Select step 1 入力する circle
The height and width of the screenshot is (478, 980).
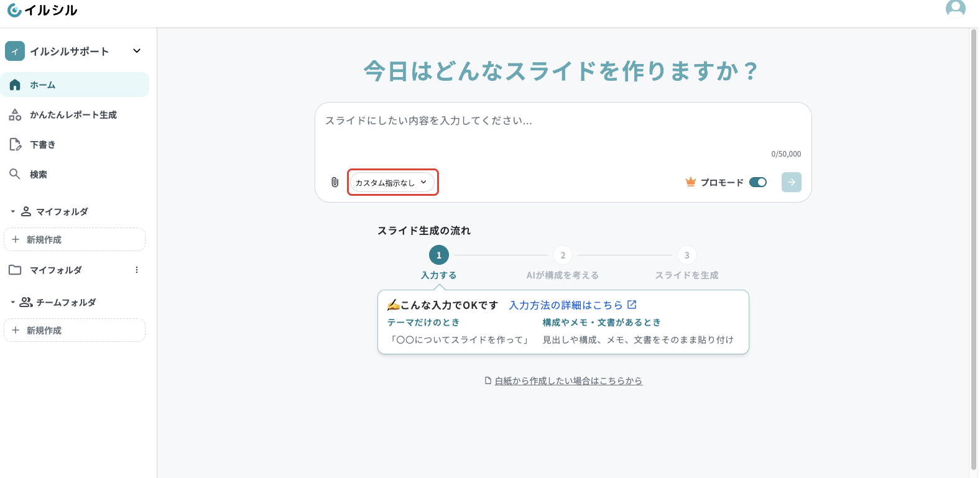coord(439,255)
